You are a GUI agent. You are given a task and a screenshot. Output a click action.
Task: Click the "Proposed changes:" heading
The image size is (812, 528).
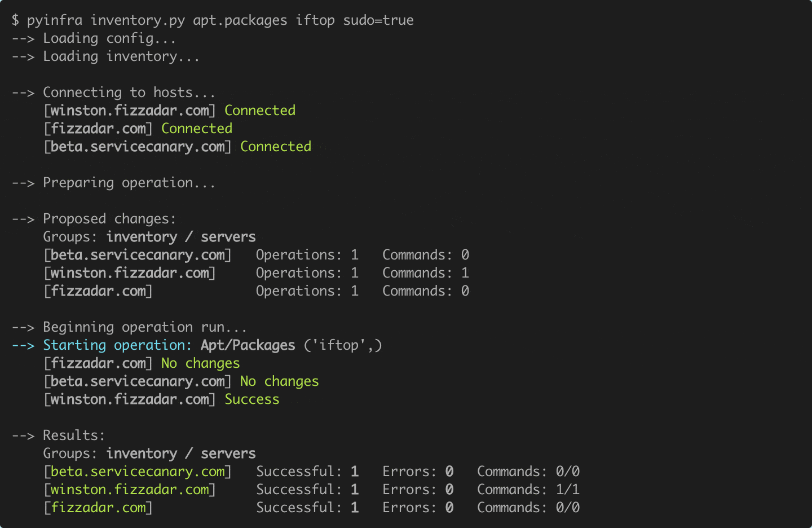[109, 219]
